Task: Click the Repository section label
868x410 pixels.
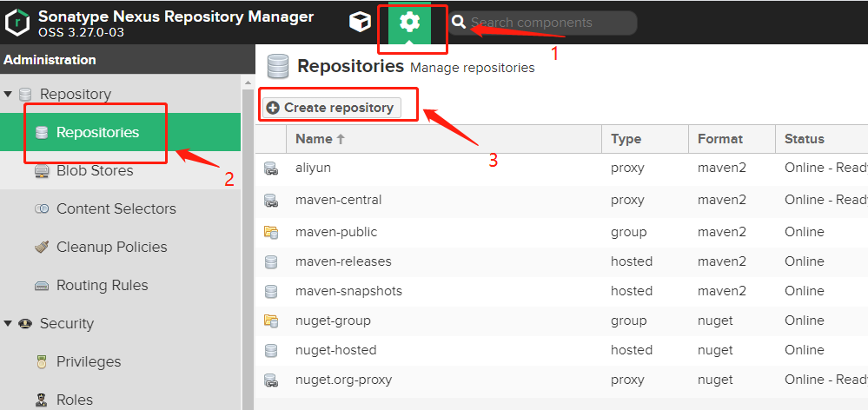Action: (76, 94)
